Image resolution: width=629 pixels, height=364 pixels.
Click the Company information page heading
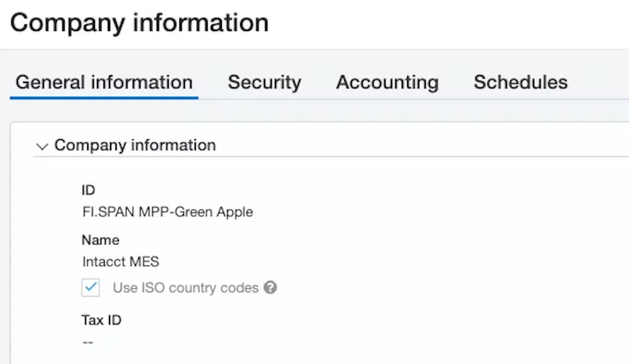click(x=139, y=23)
